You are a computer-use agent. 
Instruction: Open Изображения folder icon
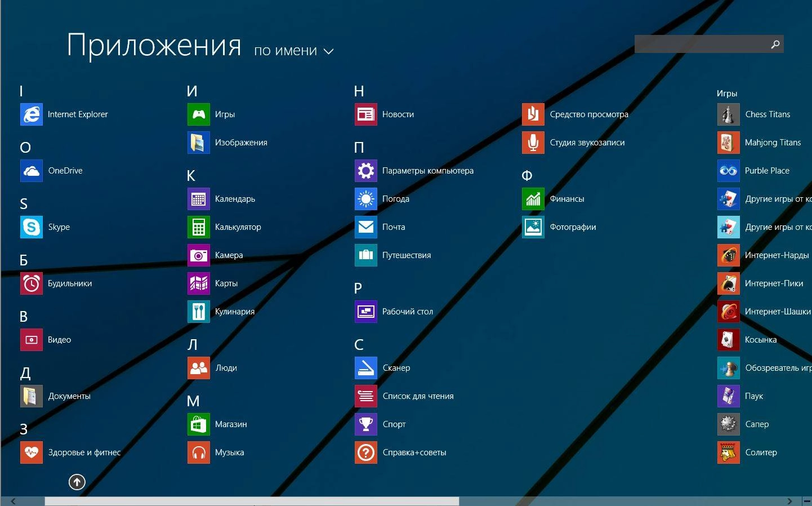click(199, 143)
